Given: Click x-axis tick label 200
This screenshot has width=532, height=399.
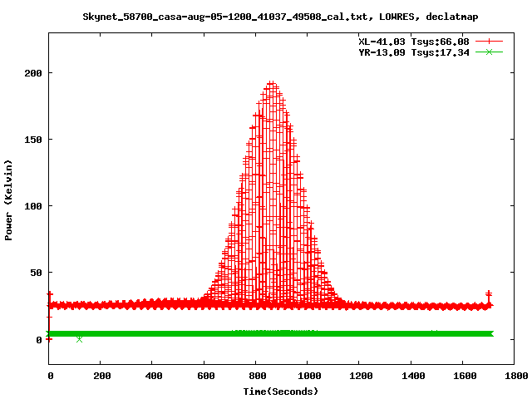Looking at the screenshot, I should 101,376.
